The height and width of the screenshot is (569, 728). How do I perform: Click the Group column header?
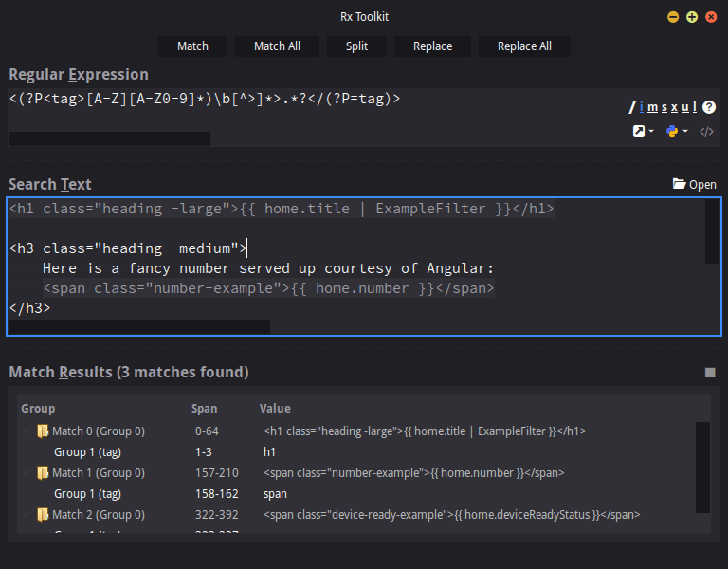click(38, 409)
